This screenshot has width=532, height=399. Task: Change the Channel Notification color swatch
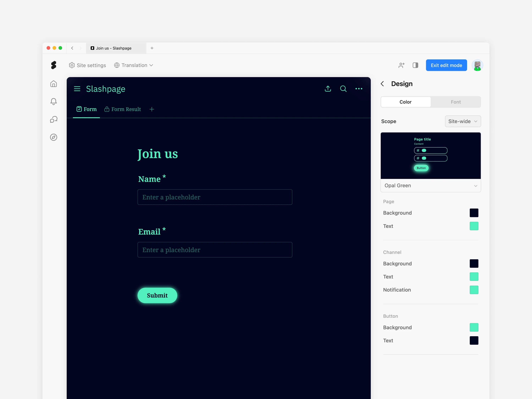pos(474,290)
